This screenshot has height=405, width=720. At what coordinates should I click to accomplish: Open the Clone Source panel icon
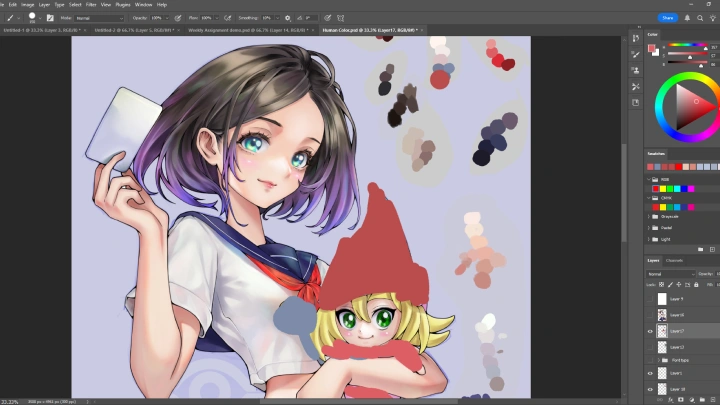coord(636,70)
